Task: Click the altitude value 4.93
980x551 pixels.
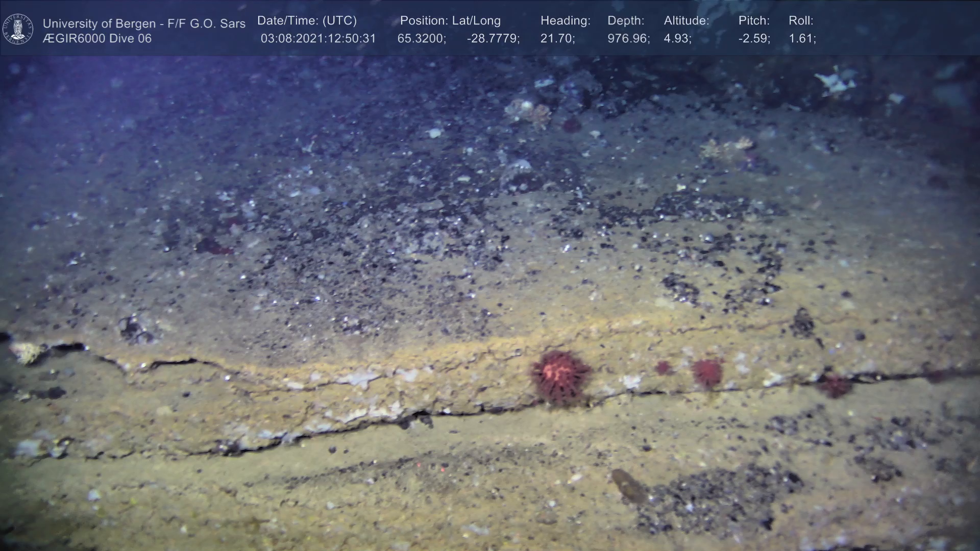Action: [x=677, y=39]
